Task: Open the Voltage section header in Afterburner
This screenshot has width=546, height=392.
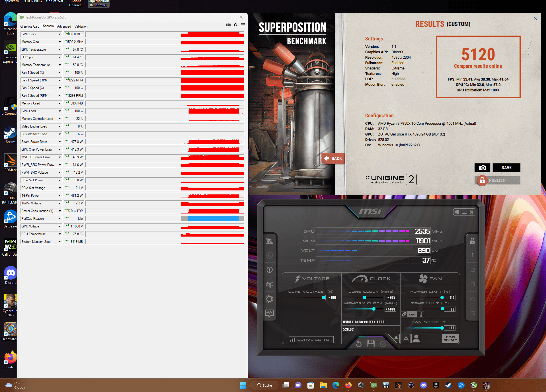Action: tap(312, 279)
